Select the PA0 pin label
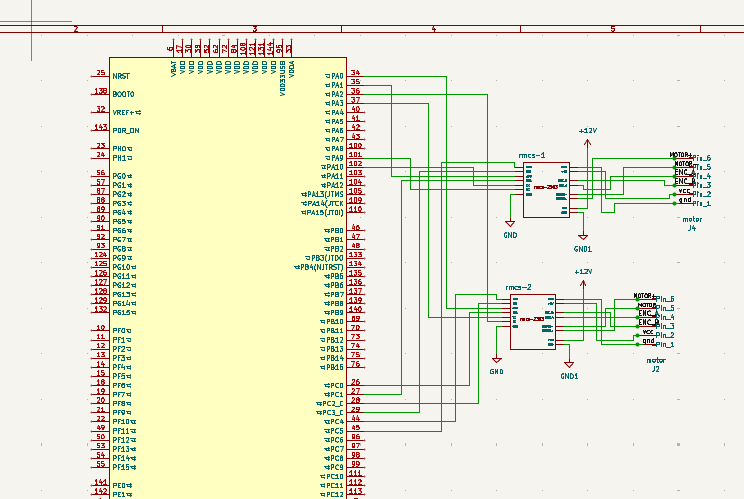 [x=335, y=76]
